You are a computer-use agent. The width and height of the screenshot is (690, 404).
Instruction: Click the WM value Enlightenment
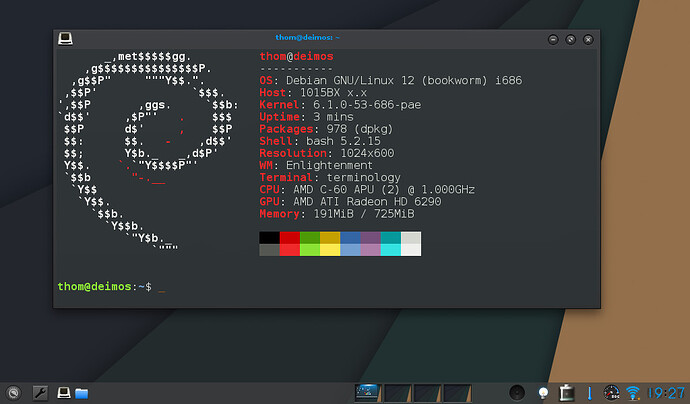click(x=329, y=165)
